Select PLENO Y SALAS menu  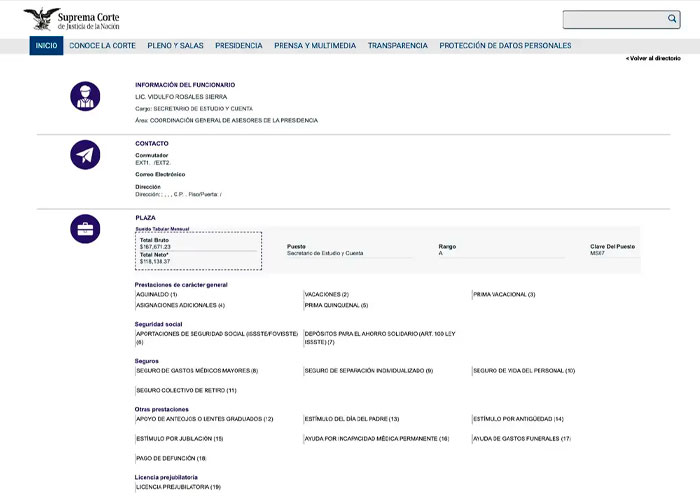[175, 46]
